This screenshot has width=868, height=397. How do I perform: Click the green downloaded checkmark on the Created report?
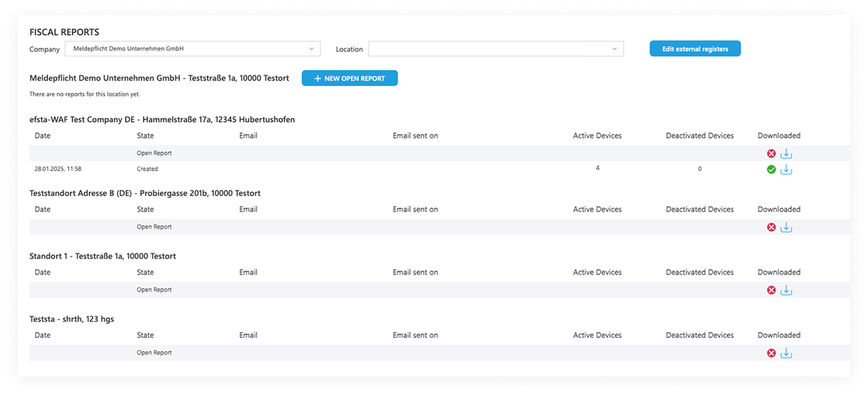[x=771, y=170]
